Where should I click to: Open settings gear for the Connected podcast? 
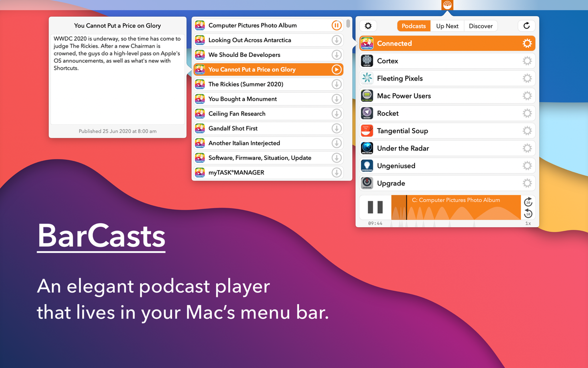527,44
